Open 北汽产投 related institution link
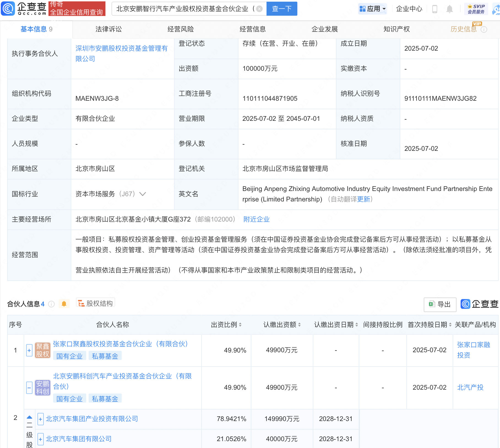The image size is (500, 448). point(470,387)
